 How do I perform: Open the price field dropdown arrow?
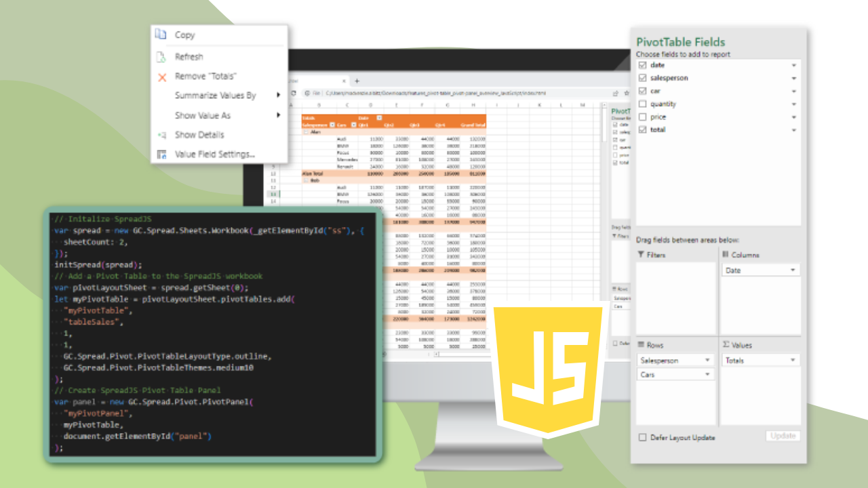click(793, 117)
